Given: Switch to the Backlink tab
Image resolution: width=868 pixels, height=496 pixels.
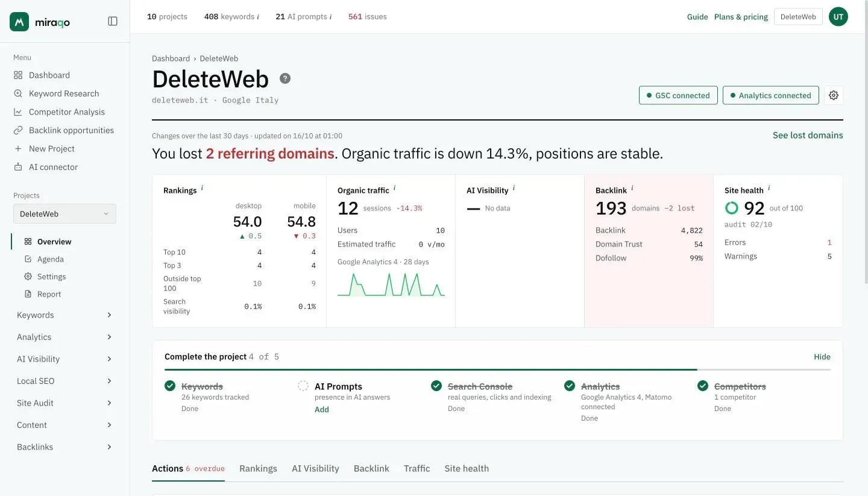Looking at the screenshot, I should pyautogui.click(x=371, y=468).
